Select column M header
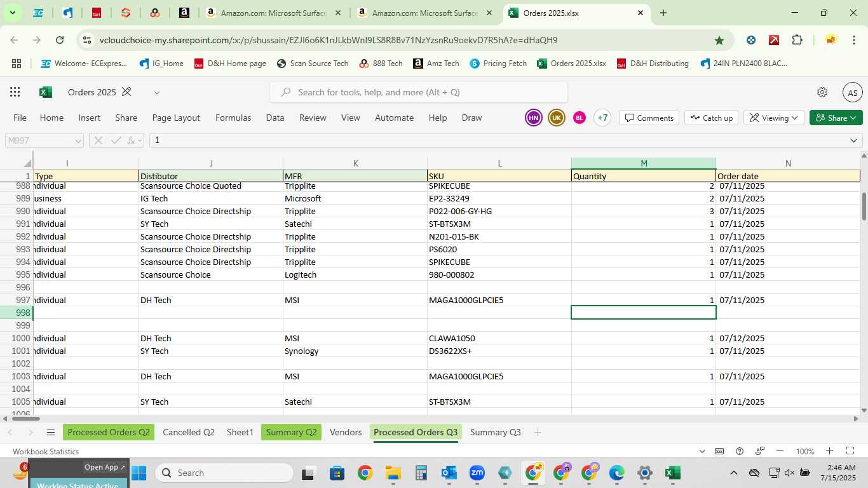 (x=643, y=163)
